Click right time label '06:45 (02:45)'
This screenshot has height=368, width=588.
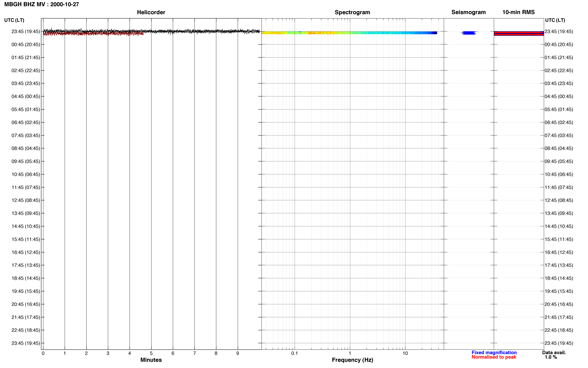tap(559, 122)
